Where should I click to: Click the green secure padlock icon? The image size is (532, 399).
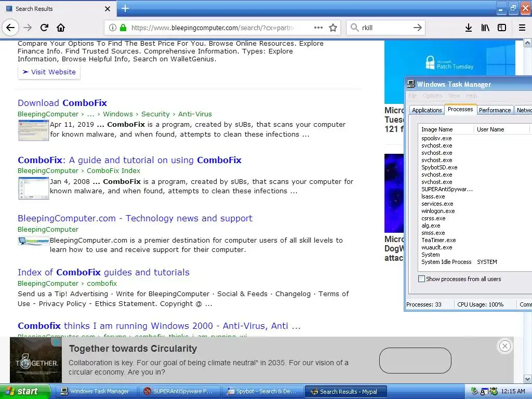(x=123, y=28)
